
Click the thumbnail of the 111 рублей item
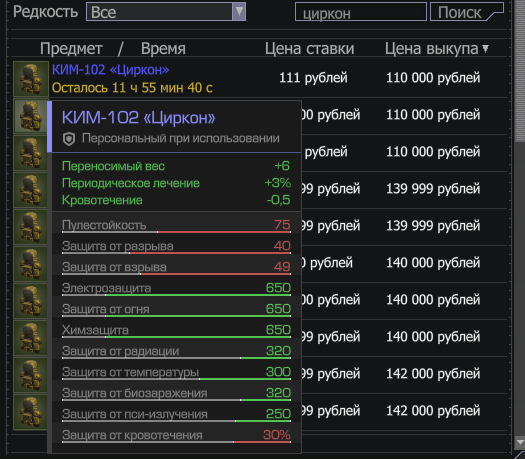(x=30, y=79)
